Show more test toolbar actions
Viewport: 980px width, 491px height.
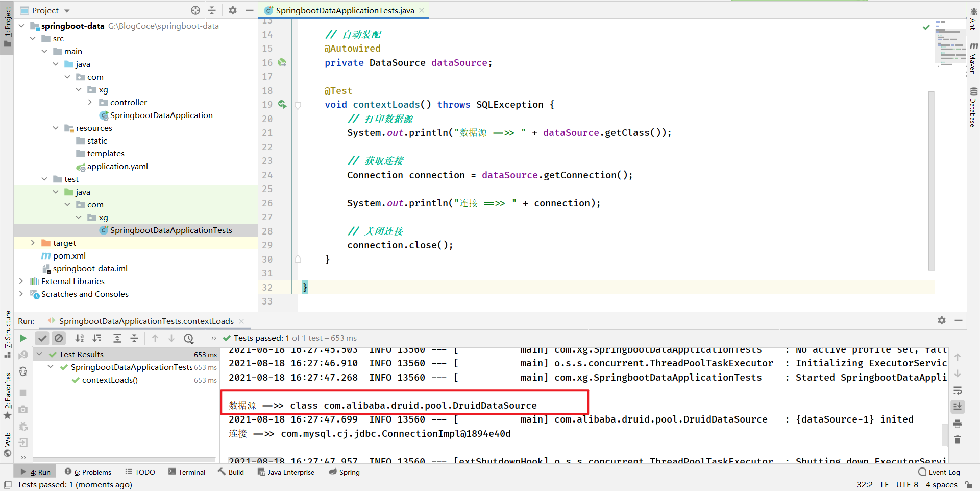pyautogui.click(x=213, y=338)
